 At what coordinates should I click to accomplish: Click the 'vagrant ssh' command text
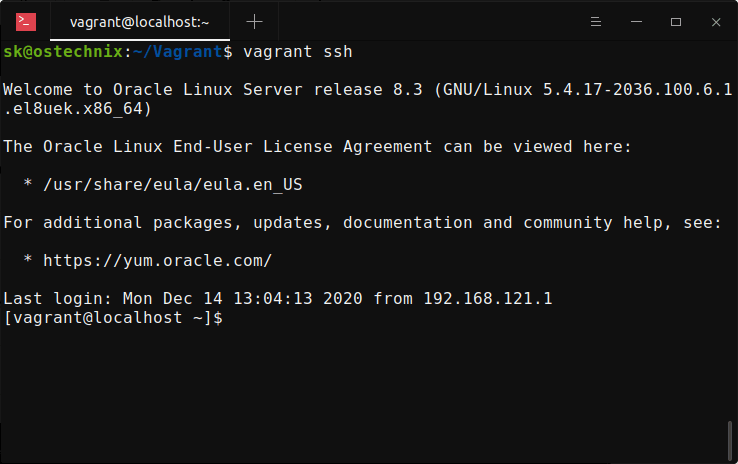(297, 52)
